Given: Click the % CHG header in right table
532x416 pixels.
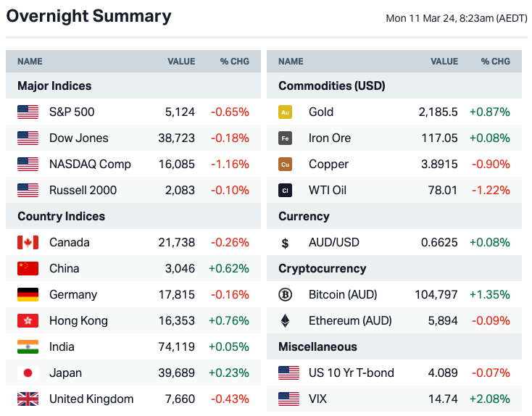Looking at the screenshot, I should (496, 62).
